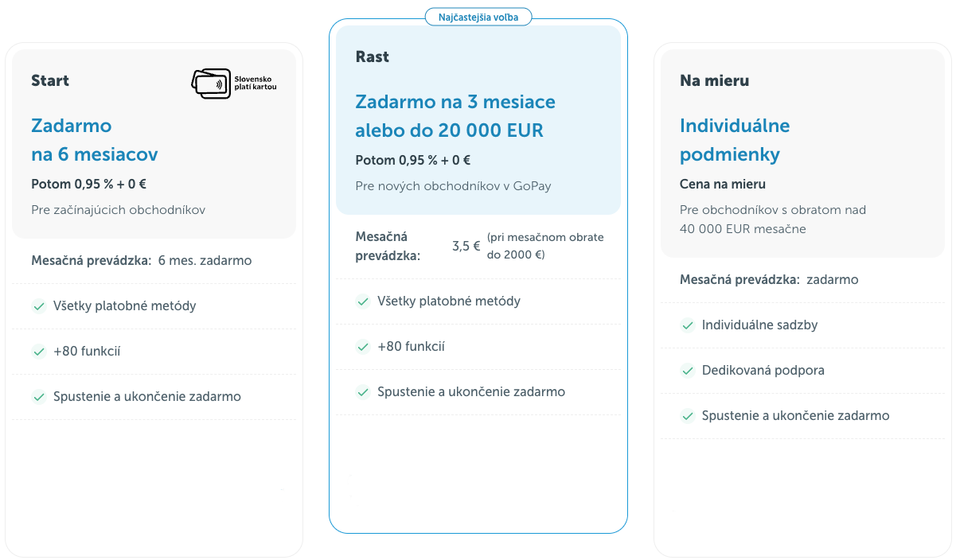Click checkmark beside Individuálne sadzby
Image resolution: width=956 pixels, height=560 pixels.
click(688, 325)
